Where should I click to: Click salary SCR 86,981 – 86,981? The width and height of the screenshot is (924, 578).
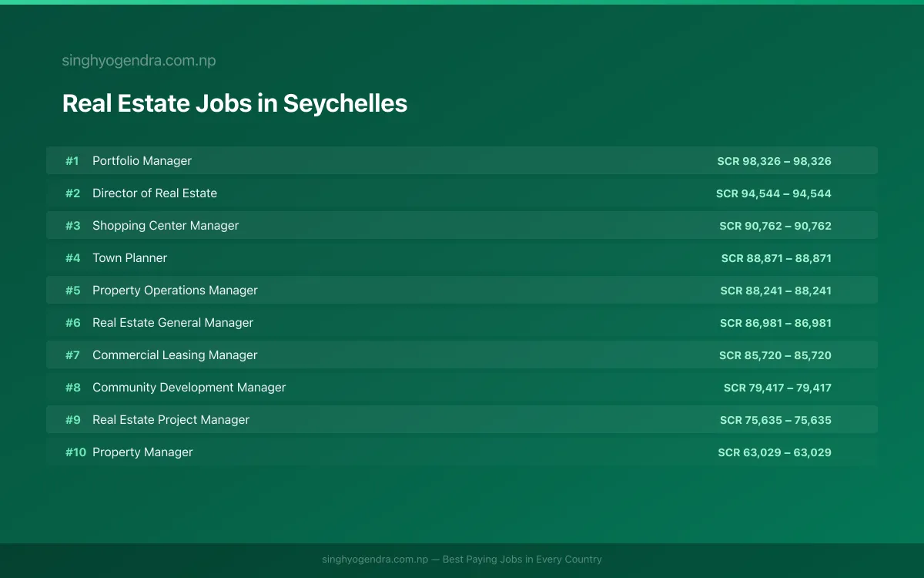(x=775, y=323)
